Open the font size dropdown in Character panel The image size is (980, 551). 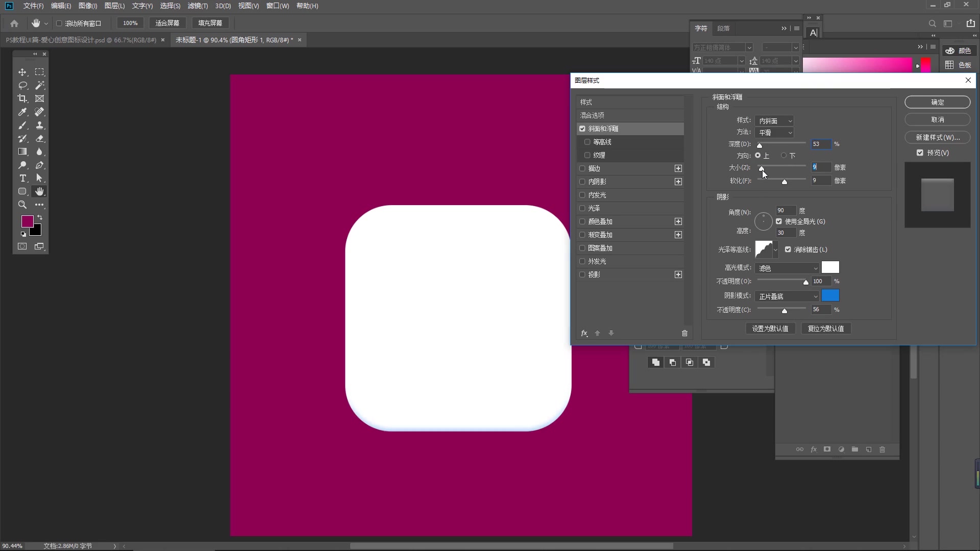[742, 61]
